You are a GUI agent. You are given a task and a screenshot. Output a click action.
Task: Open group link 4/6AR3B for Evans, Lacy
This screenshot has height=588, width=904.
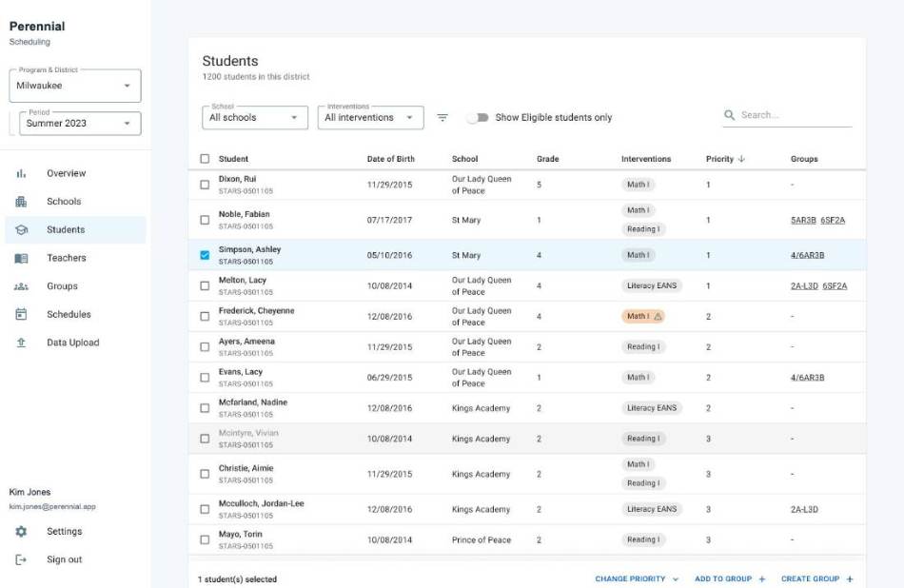(x=807, y=378)
